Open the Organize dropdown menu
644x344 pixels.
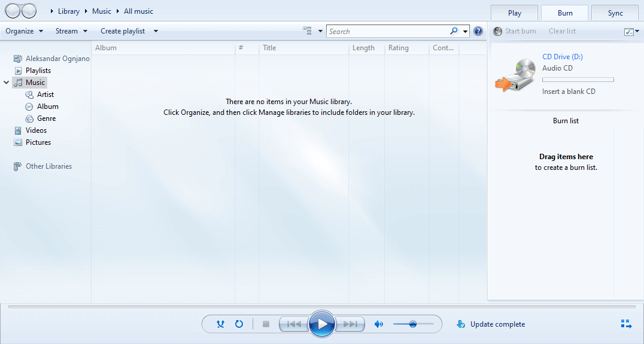tap(24, 31)
